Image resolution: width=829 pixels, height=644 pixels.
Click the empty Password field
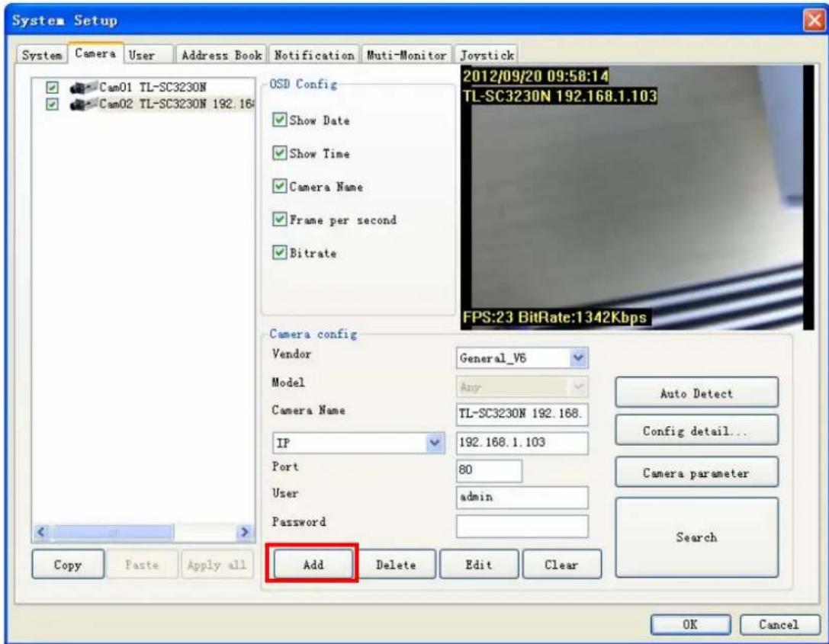522,526
